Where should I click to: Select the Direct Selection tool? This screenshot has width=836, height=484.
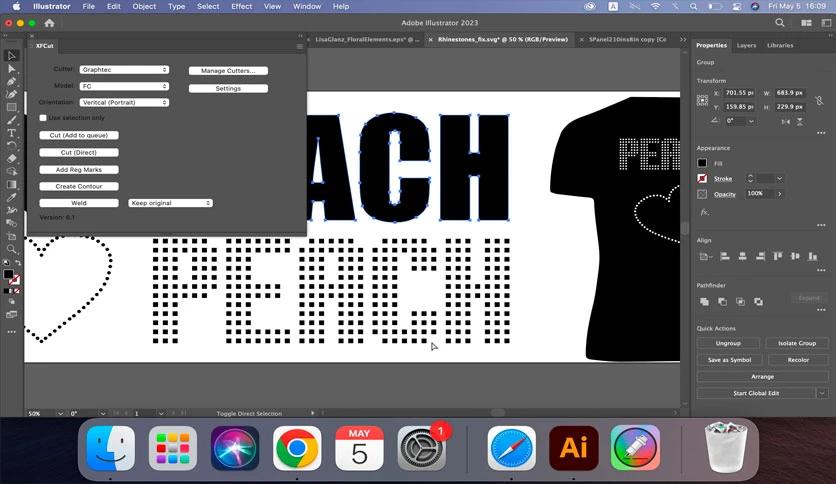[11, 69]
